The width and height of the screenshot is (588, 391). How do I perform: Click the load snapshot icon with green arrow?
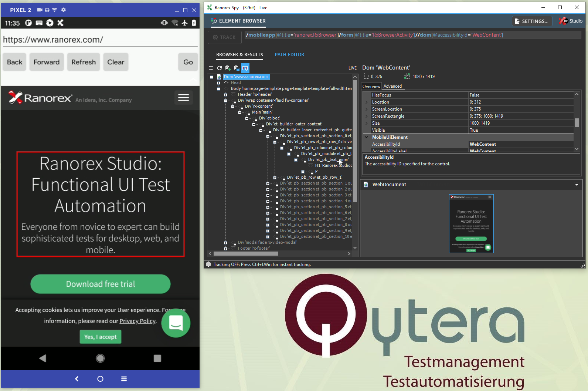pyautogui.click(x=228, y=68)
